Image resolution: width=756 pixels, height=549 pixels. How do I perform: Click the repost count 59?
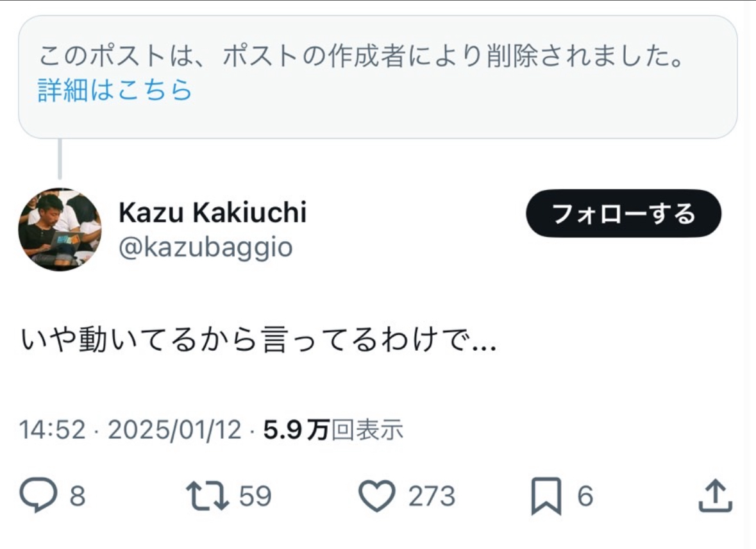[x=255, y=496]
